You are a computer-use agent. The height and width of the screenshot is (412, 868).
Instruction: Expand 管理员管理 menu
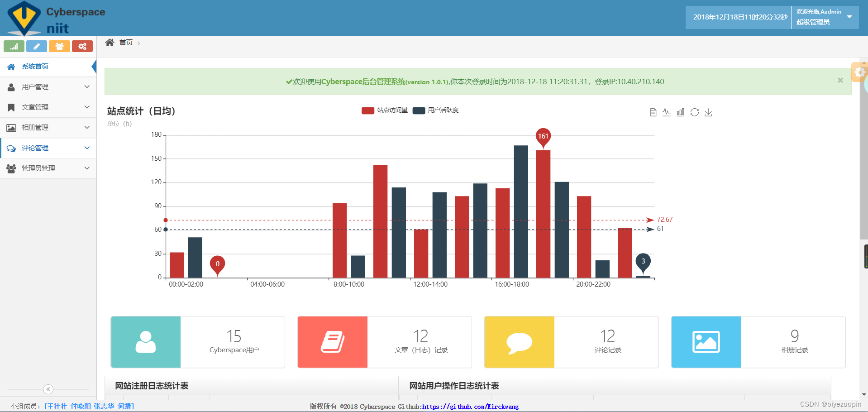pos(48,168)
